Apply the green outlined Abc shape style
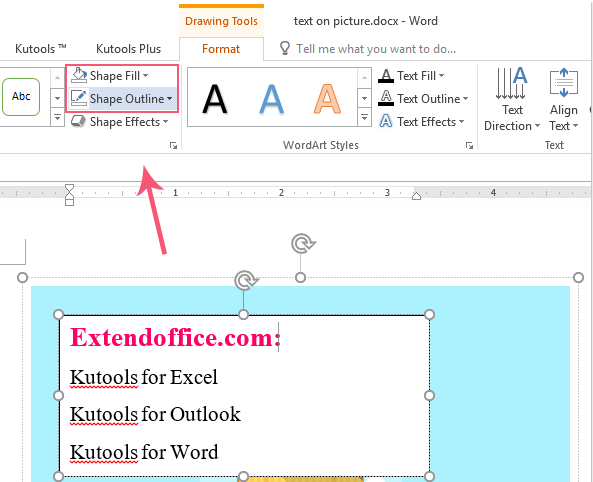Viewport: 593px width, 482px height. click(x=21, y=97)
